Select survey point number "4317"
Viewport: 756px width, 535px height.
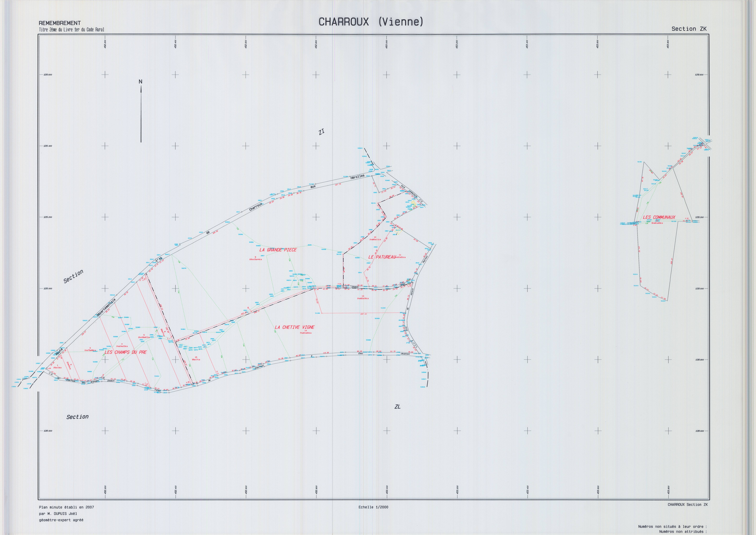(x=238, y=212)
